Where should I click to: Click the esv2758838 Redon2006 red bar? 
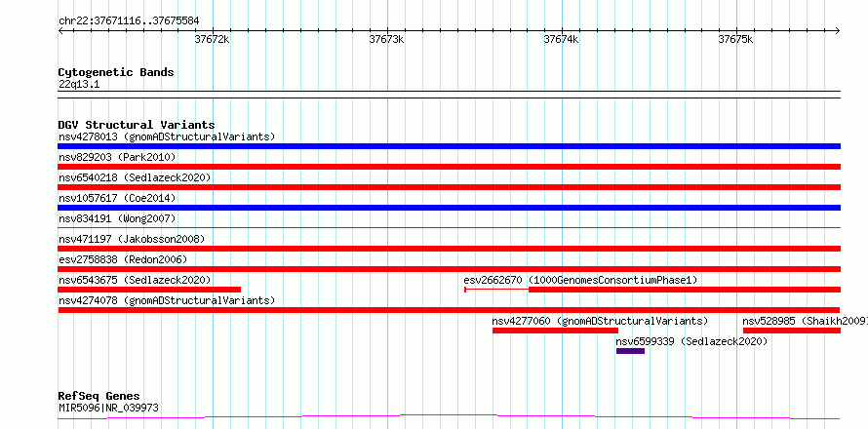[449, 269]
